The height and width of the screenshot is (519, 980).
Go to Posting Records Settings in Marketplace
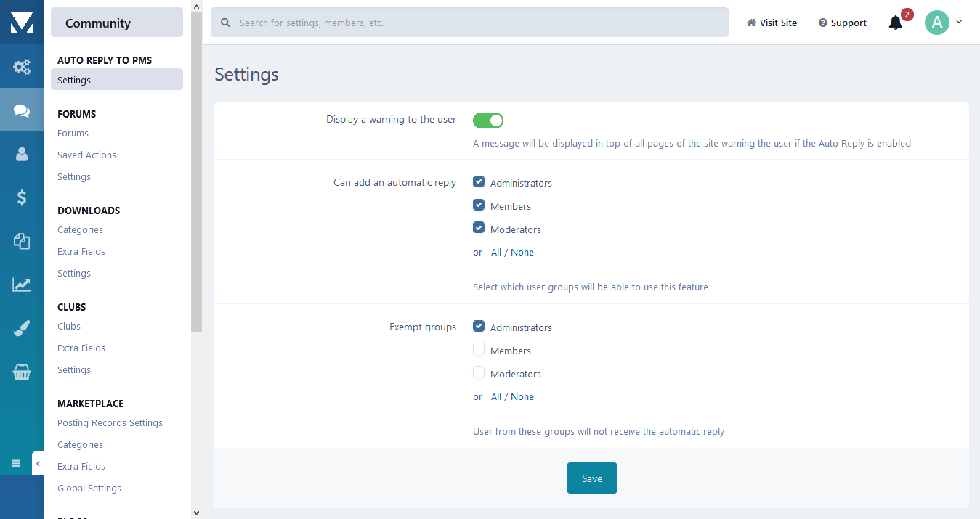click(110, 422)
